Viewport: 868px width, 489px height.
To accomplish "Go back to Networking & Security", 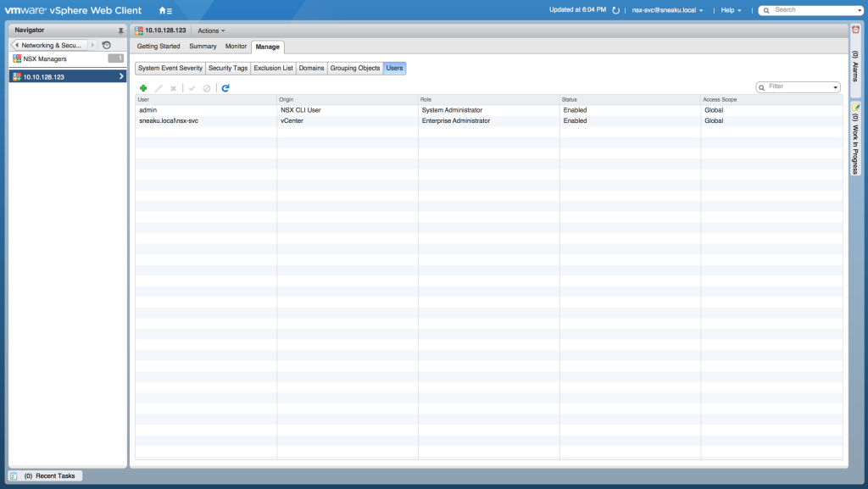I will (48, 45).
